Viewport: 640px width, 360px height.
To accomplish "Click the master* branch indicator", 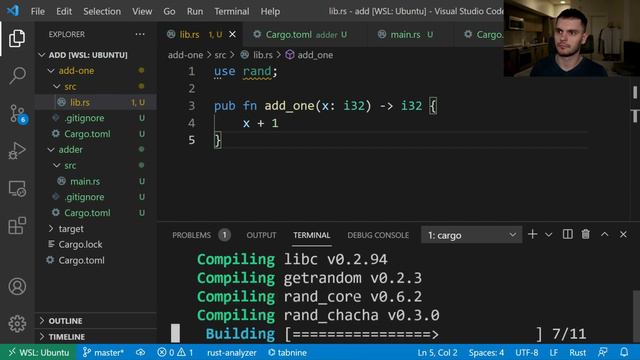I will (x=103, y=352).
